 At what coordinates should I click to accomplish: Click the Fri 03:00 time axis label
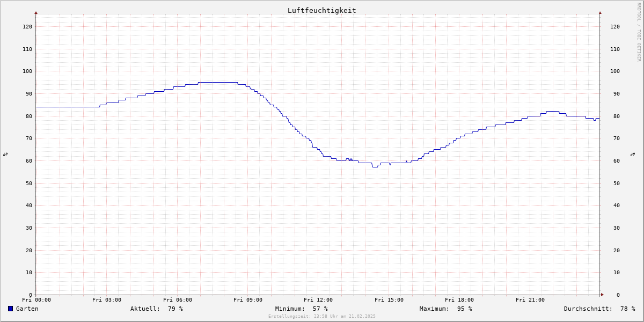coord(107,300)
